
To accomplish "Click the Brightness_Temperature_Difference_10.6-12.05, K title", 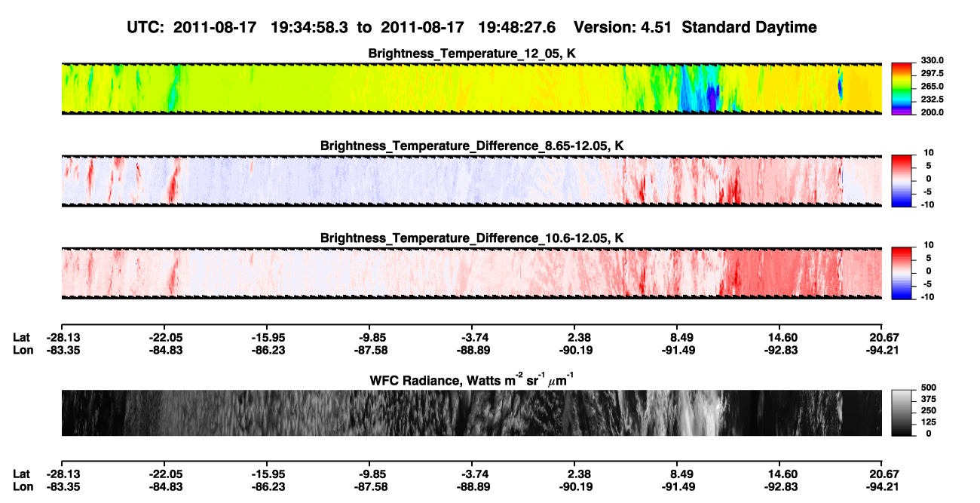I will coord(472,238).
